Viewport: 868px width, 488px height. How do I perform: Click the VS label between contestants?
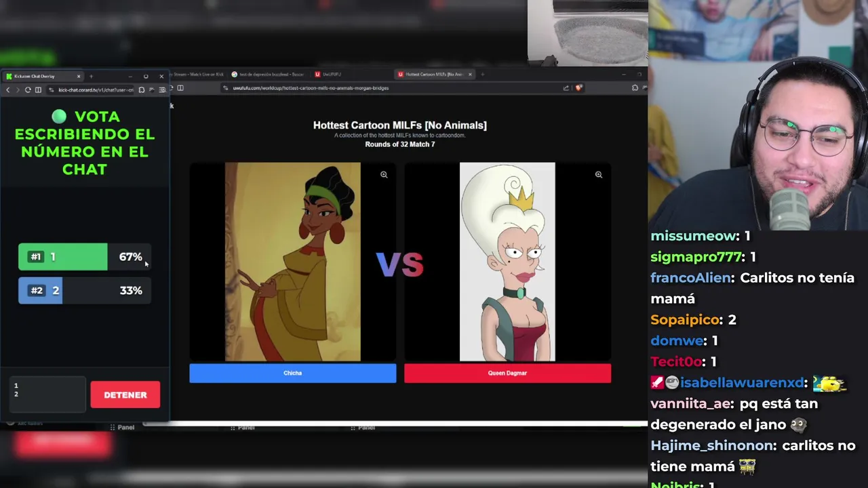(400, 265)
